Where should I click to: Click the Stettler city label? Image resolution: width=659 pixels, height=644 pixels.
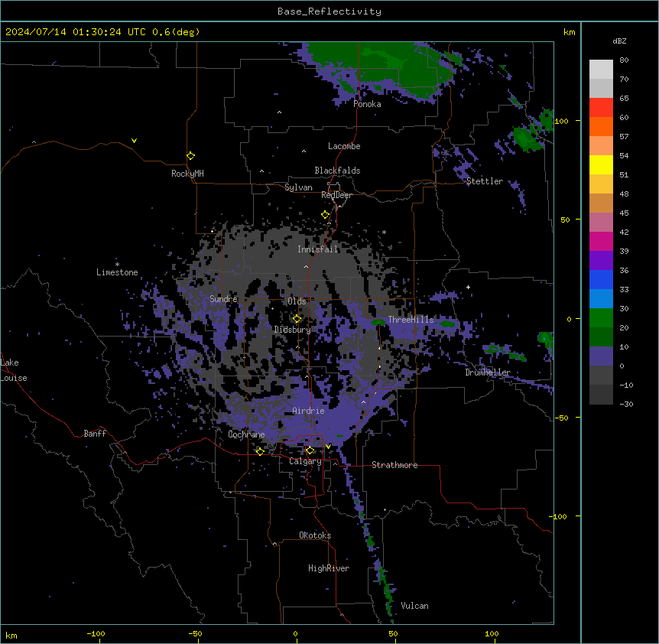[485, 181]
